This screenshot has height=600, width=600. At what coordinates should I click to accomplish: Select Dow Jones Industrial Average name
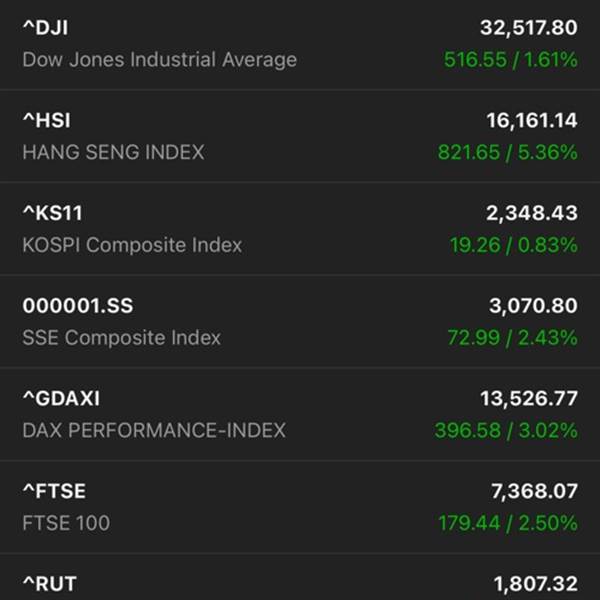tap(159, 60)
